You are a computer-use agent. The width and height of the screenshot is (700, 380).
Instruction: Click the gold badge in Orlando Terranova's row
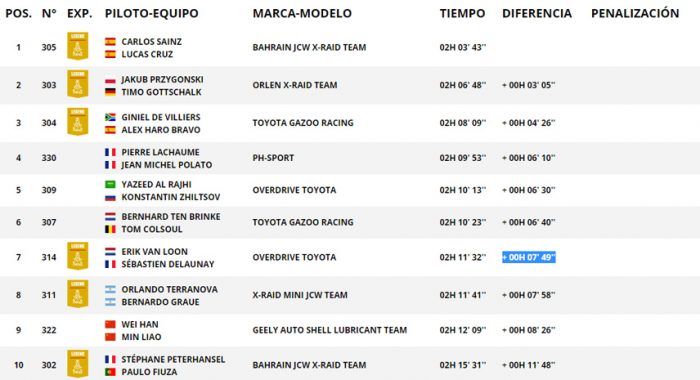(x=78, y=293)
